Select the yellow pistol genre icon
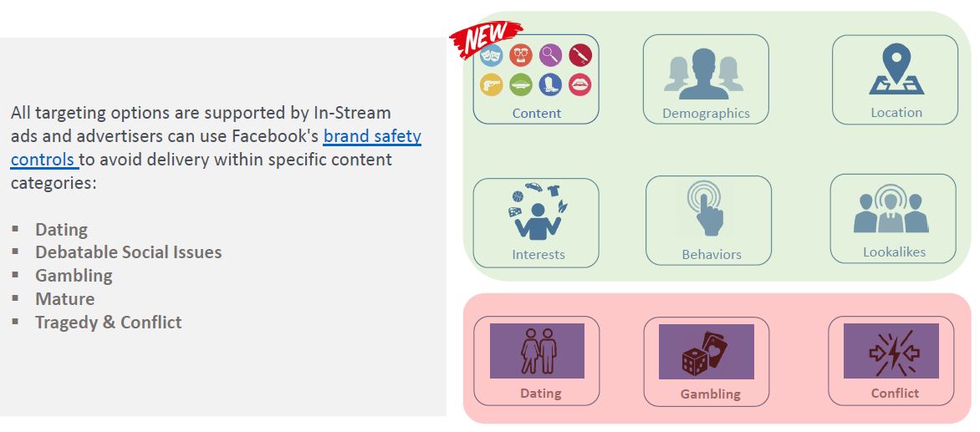The image size is (980, 432). click(491, 84)
